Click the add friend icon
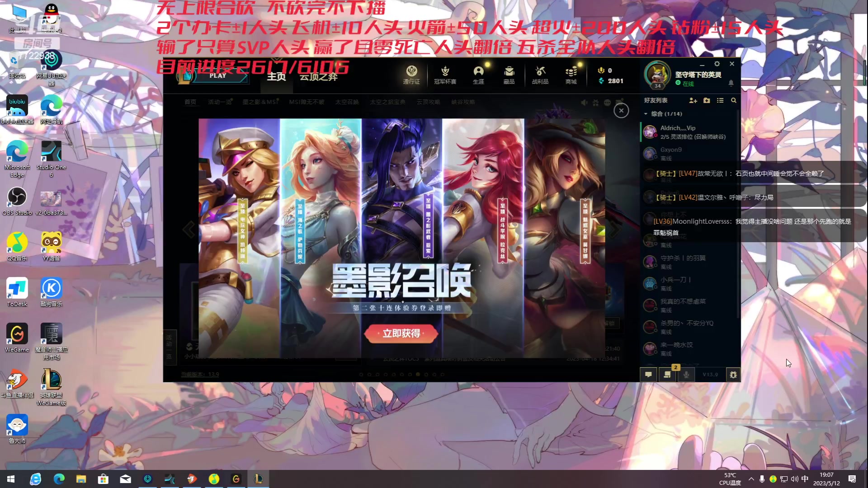 (x=693, y=100)
